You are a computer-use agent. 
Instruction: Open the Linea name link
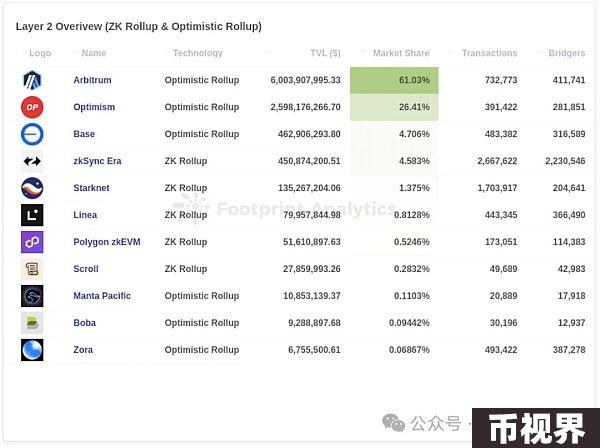85,215
